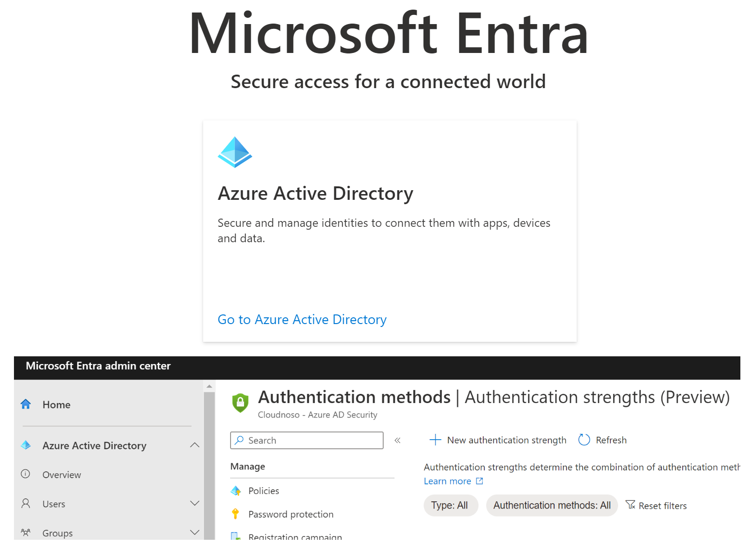Click New authentication strength button
Viewport: 750px width, 560px height.
point(498,440)
